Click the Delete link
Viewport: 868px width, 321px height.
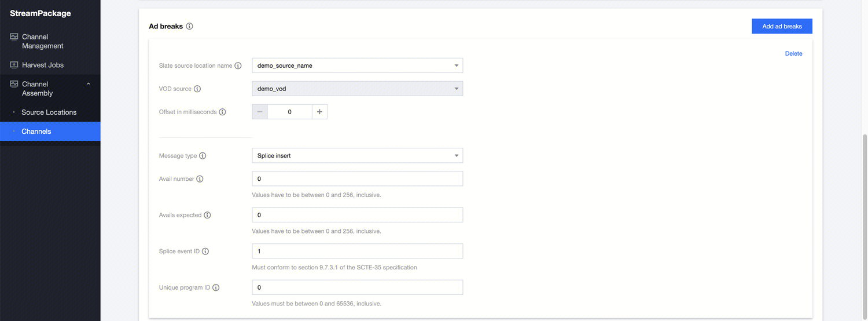point(793,53)
